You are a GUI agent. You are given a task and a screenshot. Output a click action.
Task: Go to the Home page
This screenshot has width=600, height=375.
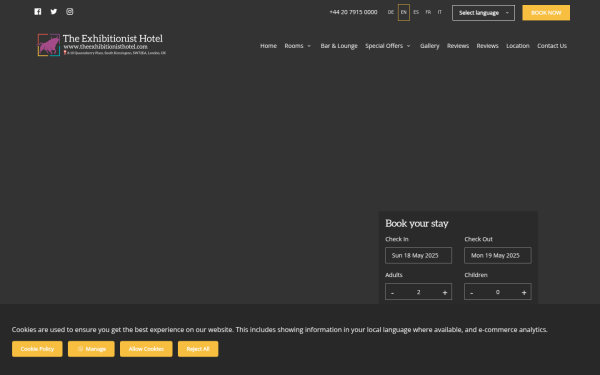pos(268,46)
